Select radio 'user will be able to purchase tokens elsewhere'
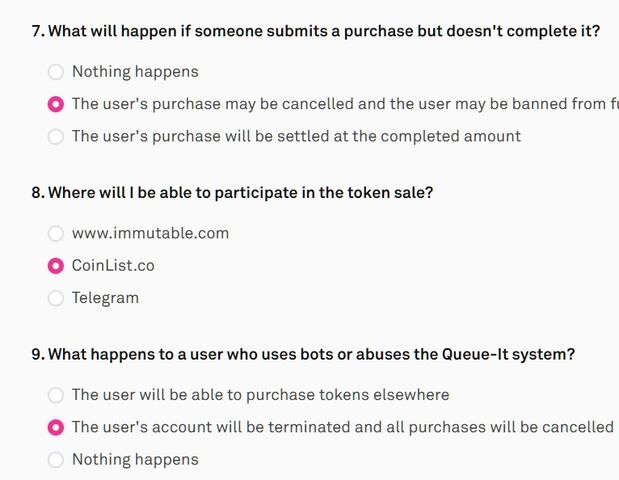 [x=56, y=395]
